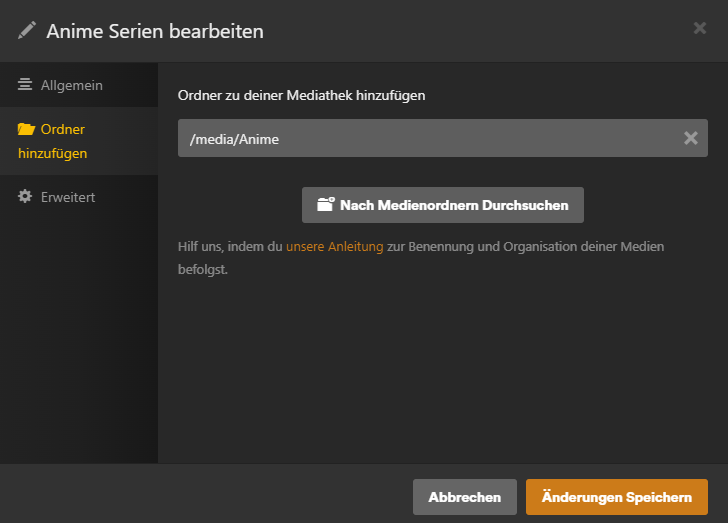Switch to the Erweitert tab
Image resolution: width=728 pixels, height=523 pixels.
pyautogui.click(x=79, y=197)
